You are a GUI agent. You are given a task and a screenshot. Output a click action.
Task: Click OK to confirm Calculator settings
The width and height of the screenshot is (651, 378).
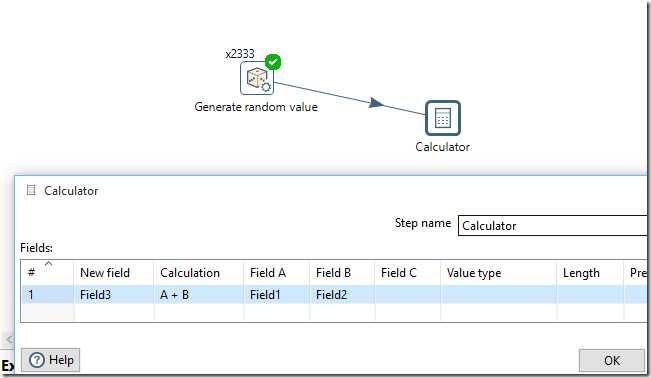[x=612, y=360]
